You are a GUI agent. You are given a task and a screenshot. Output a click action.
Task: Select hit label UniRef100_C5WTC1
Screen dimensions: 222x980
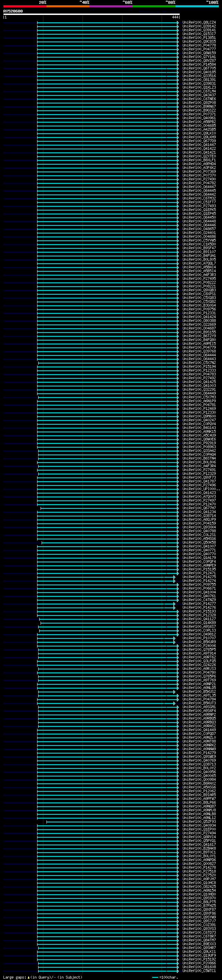[199, 971]
